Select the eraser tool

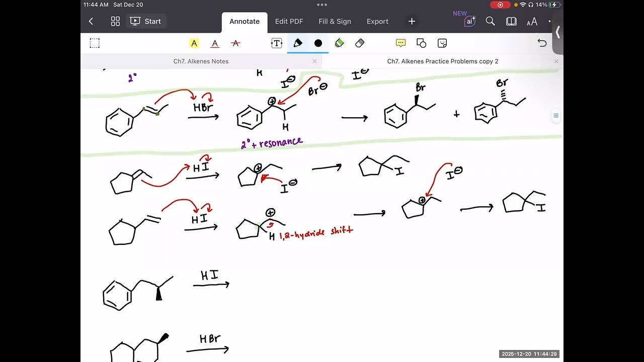360,43
